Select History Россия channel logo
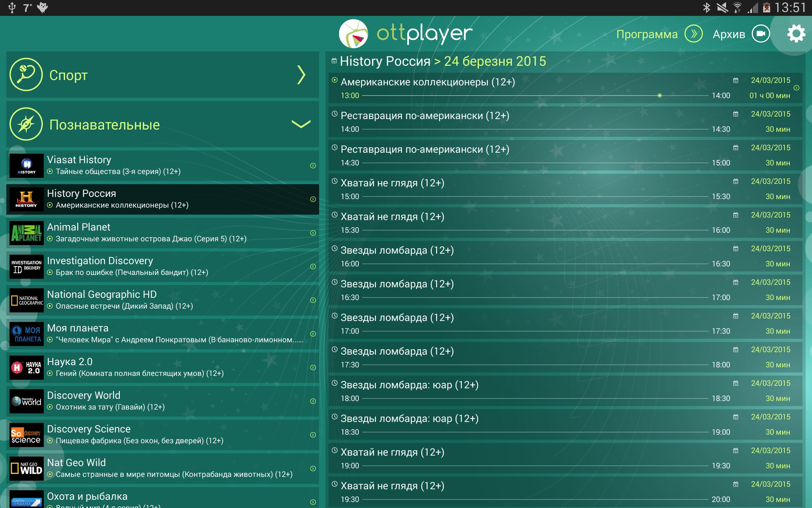The image size is (812, 508). point(27,199)
